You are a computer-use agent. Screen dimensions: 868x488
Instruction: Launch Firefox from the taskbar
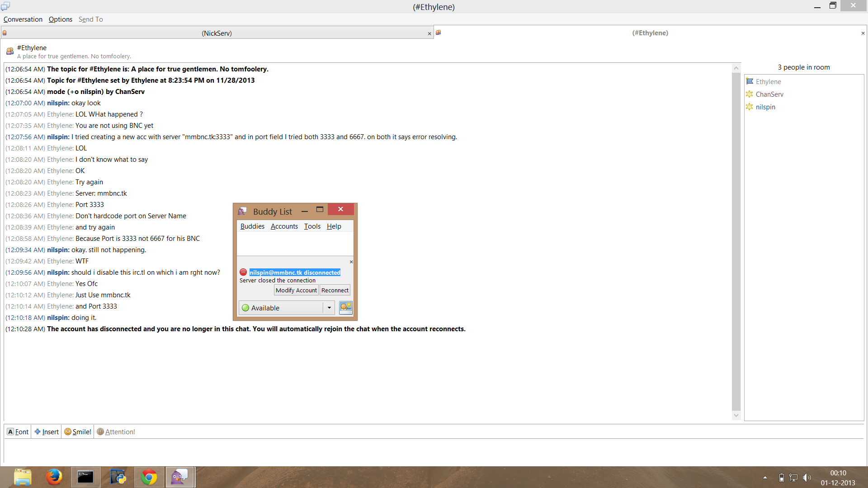pyautogui.click(x=54, y=477)
